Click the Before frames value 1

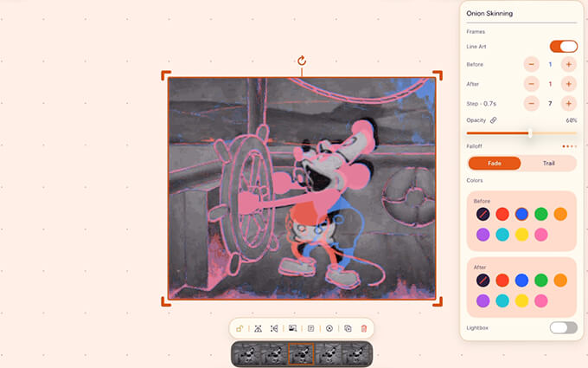tap(550, 64)
